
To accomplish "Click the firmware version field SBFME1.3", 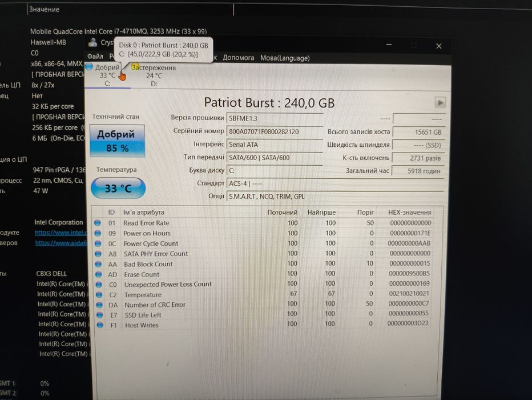I will click(275, 118).
